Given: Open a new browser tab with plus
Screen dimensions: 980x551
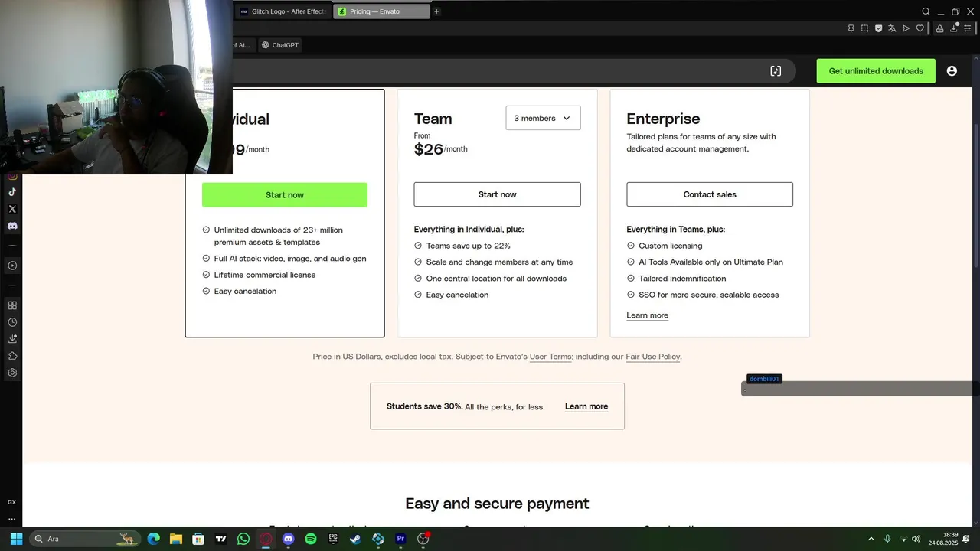Looking at the screenshot, I should pos(436,11).
